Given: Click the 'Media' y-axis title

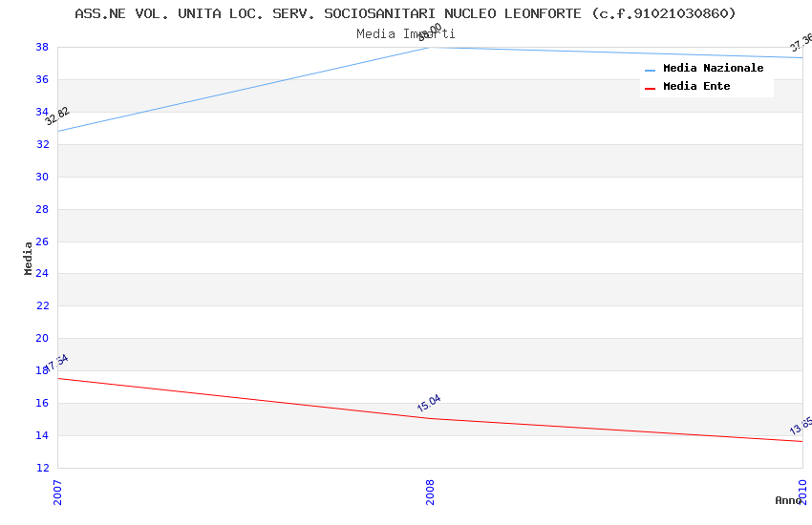Looking at the screenshot, I should coord(28,258).
